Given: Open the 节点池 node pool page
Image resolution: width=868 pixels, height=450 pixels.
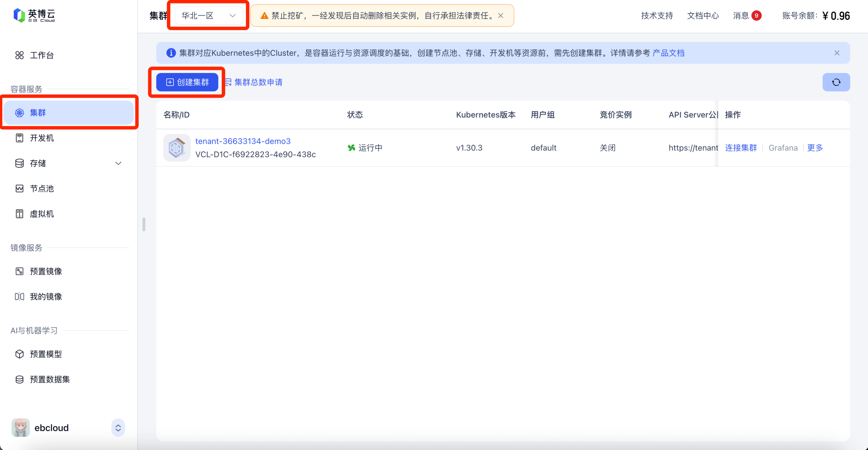Looking at the screenshot, I should tap(41, 189).
